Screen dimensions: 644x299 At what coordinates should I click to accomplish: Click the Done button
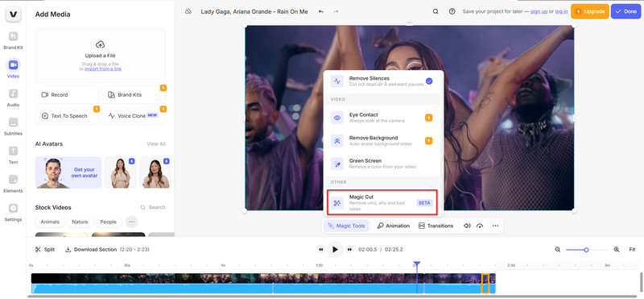coord(626,11)
